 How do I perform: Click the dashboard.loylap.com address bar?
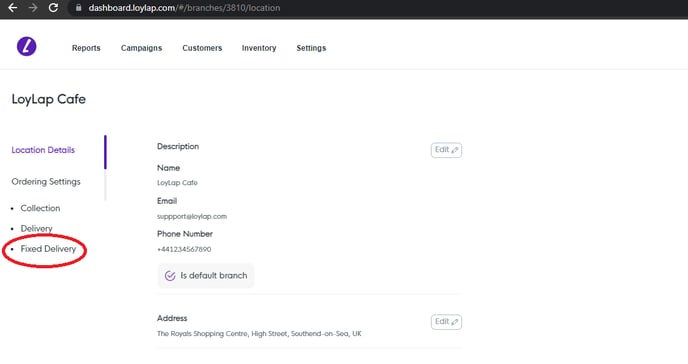[x=184, y=8]
